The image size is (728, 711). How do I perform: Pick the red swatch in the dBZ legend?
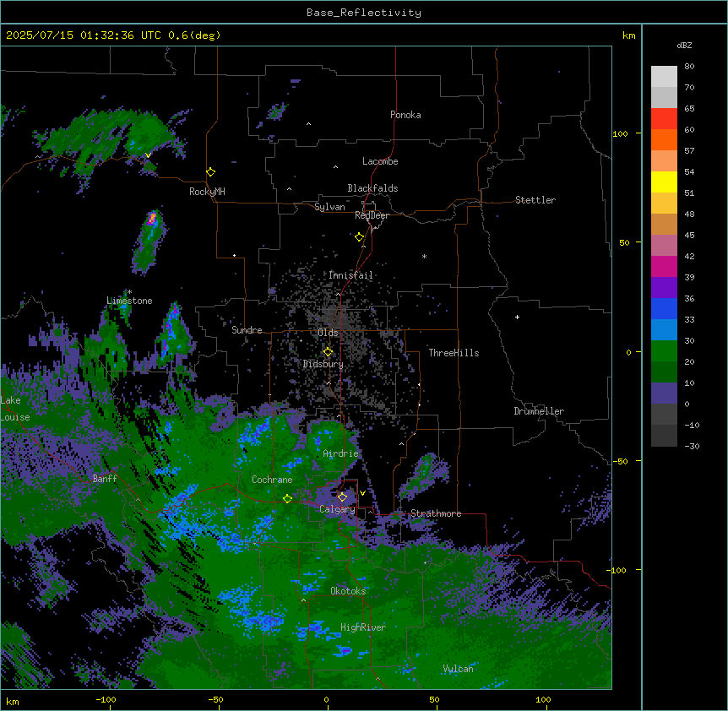tap(664, 119)
